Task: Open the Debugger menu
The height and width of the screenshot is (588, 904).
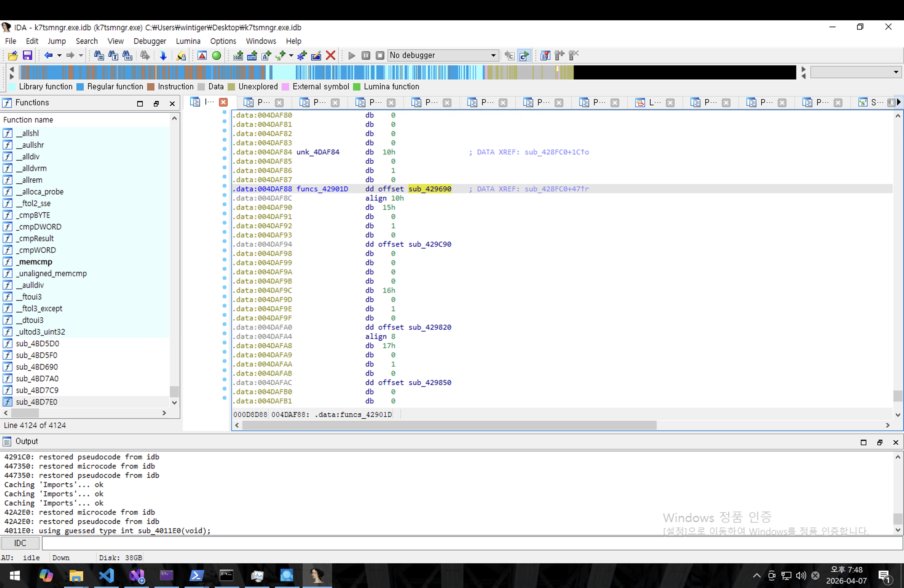Action: point(150,41)
